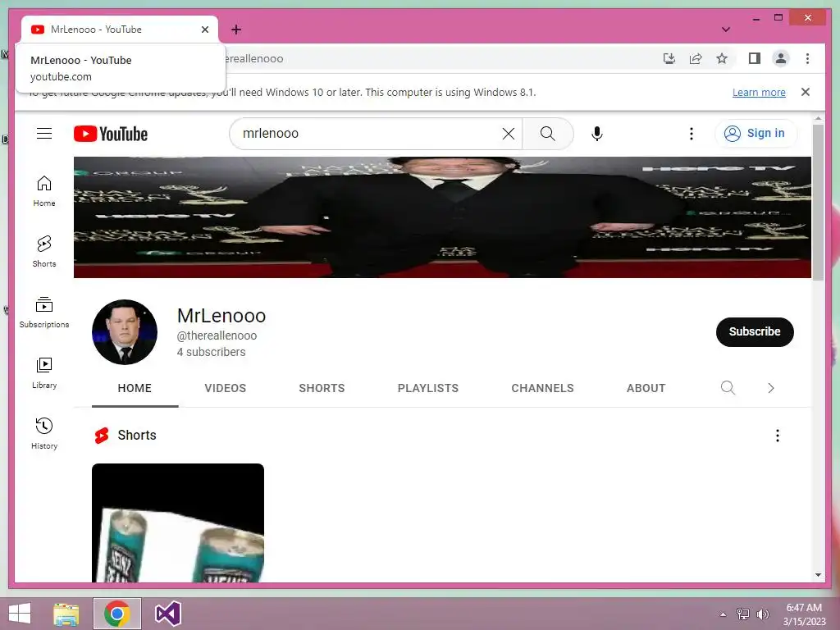The image size is (840, 630).
Task: Open Chrome's three-dot menu
Action: coord(807,58)
